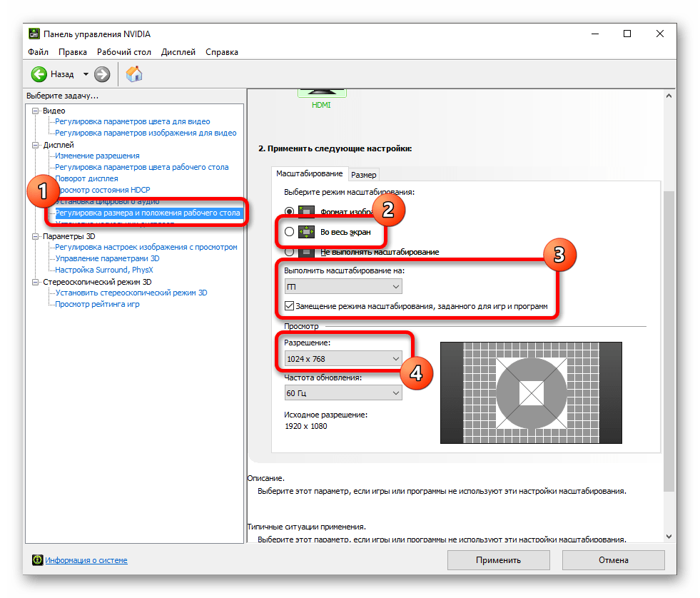Click the scaling preview test pattern image

pos(531,392)
